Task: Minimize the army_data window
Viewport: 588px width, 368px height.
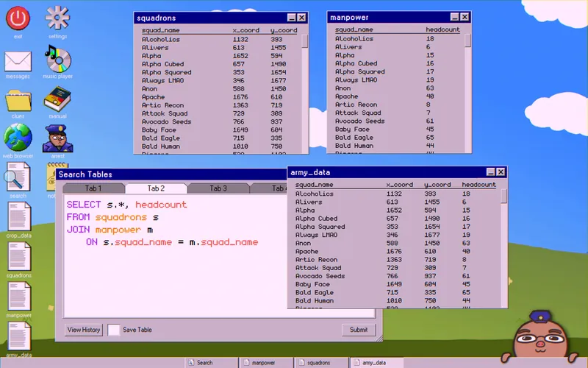Action: [x=490, y=172]
